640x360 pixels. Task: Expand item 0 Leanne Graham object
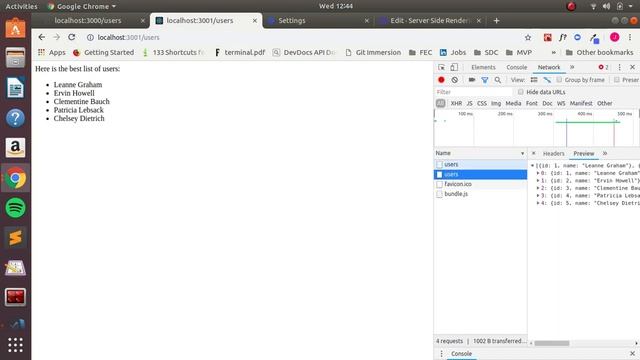[x=538, y=173]
